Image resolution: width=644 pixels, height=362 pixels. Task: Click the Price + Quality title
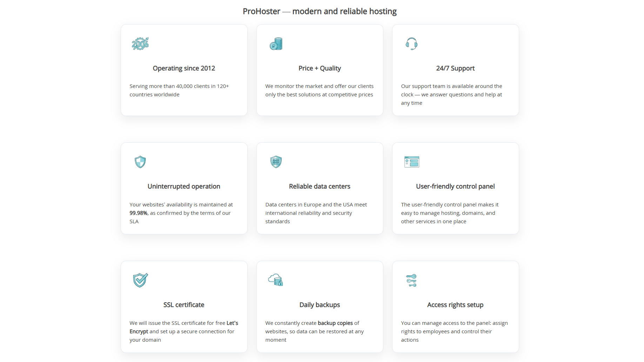[x=320, y=68]
